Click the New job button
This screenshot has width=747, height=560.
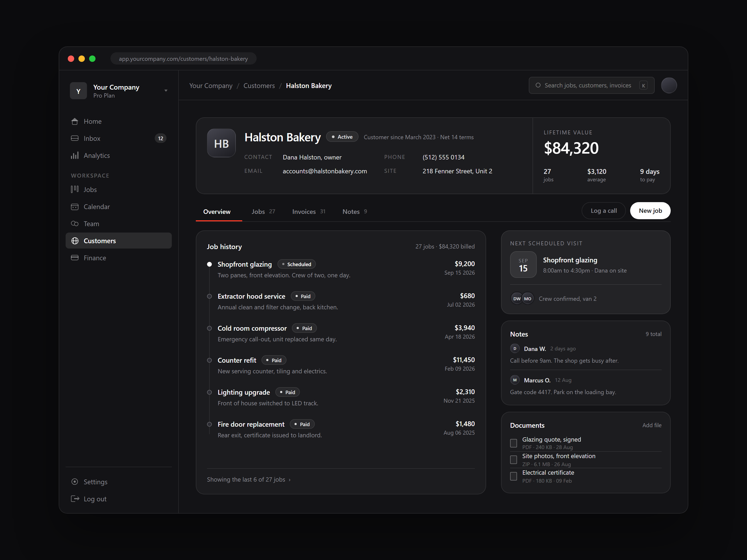(650, 211)
